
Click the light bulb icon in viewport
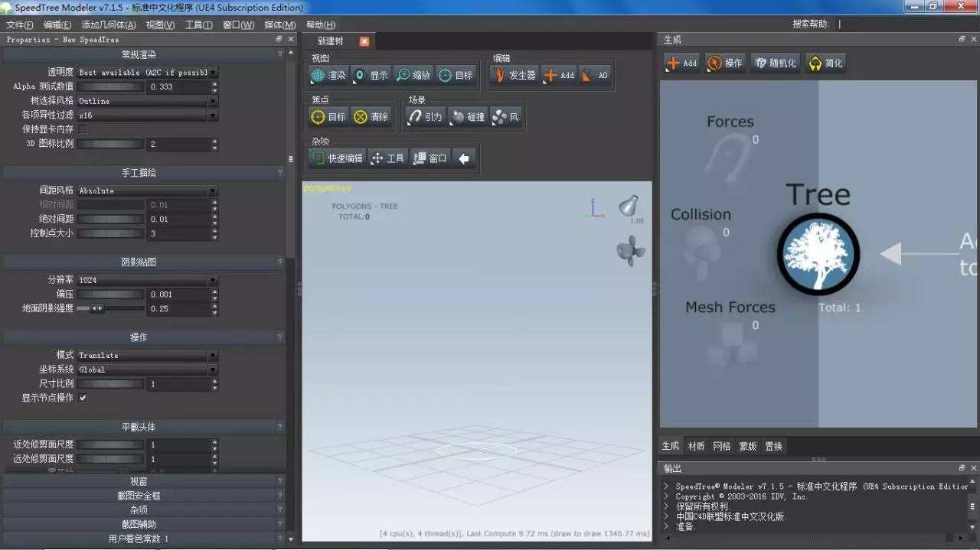point(629,206)
